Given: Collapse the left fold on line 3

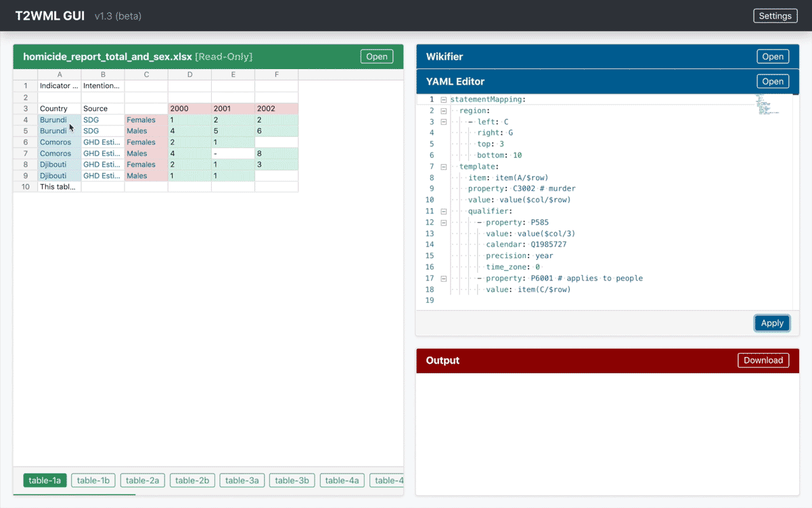Looking at the screenshot, I should click(443, 122).
